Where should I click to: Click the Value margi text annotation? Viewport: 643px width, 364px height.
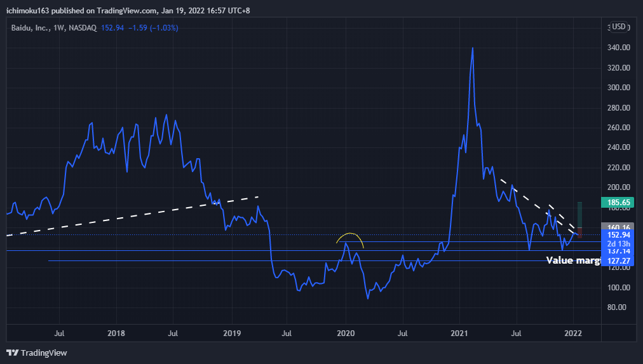tap(573, 260)
